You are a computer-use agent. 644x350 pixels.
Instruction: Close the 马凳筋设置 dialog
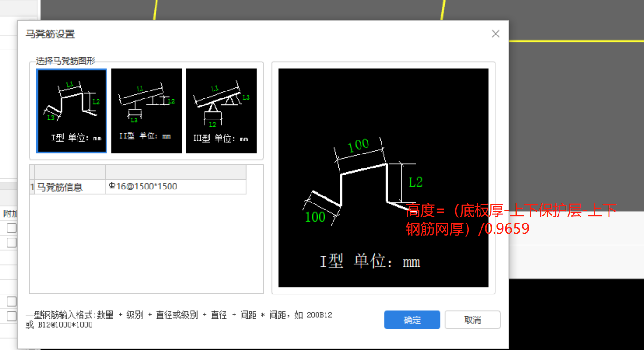[x=495, y=34]
